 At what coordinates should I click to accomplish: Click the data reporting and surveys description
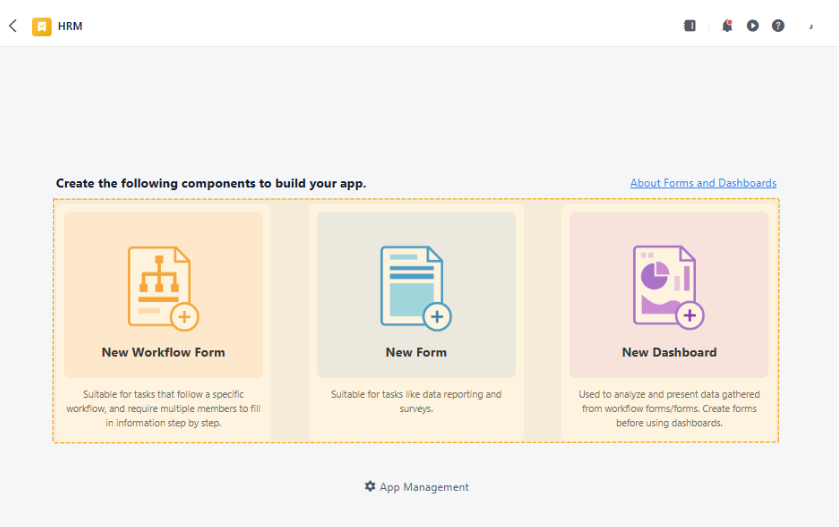[x=416, y=401]
